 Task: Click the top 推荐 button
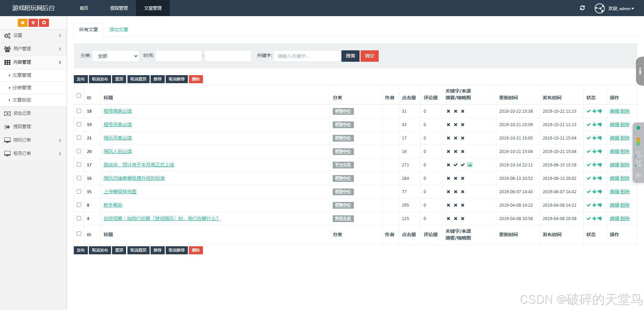(x=158, y=79)
